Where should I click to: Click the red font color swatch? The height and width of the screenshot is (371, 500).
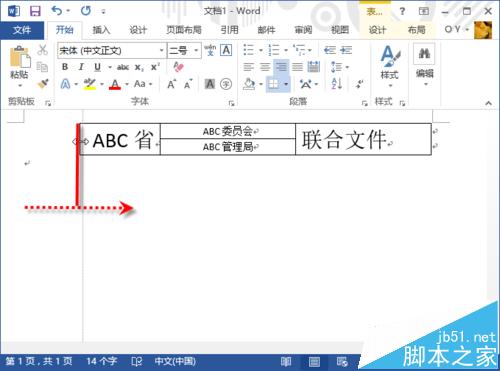(x=115, y=84)
